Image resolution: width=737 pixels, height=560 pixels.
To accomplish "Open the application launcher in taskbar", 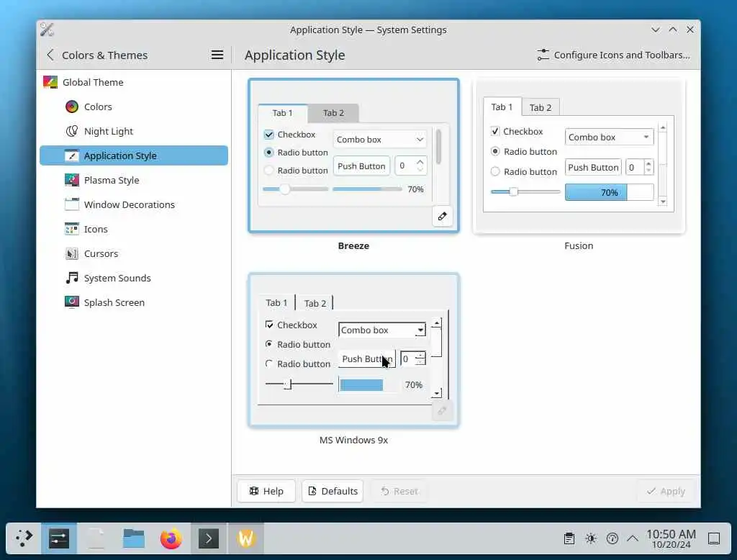I will 24,538.
